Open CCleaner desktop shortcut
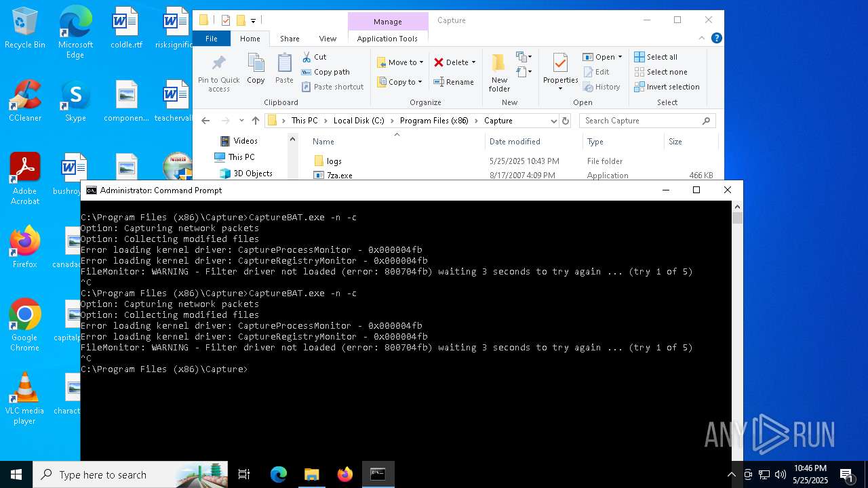Screen dimensions: 868x488 pyautogui.click(x=25, y=102)
